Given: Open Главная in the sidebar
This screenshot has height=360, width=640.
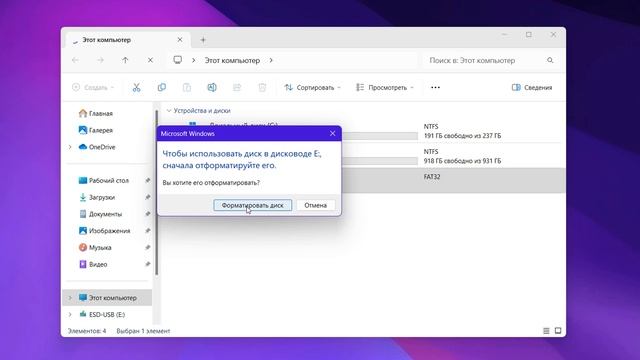Looking at the screenshot, I should pos(101,113).
